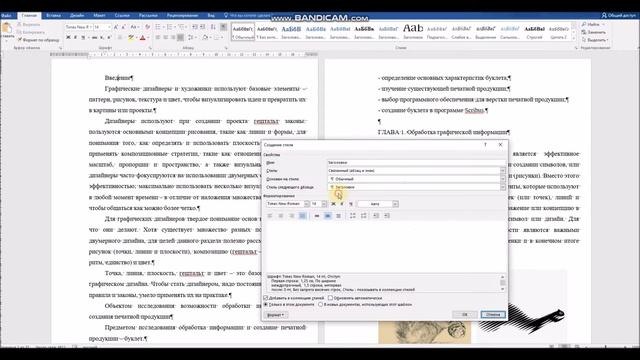
Task: Click the Shading paint bucket in the ribbon
Action: (x=206, y=38)
